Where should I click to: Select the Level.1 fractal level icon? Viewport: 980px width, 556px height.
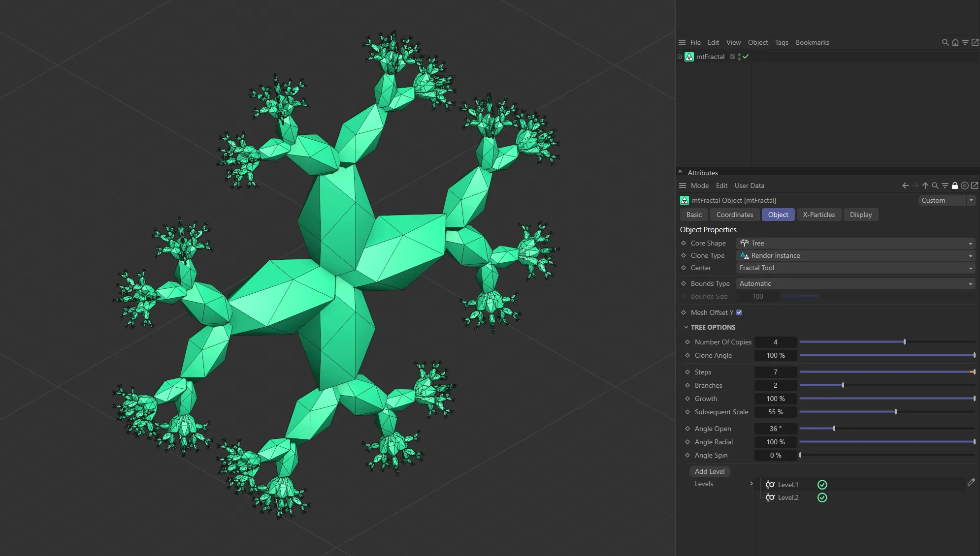[770, 485]
